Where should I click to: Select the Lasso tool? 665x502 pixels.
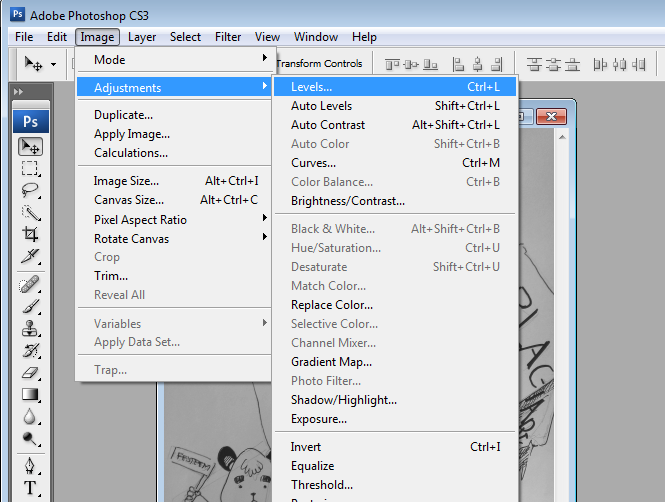(30, 190)
